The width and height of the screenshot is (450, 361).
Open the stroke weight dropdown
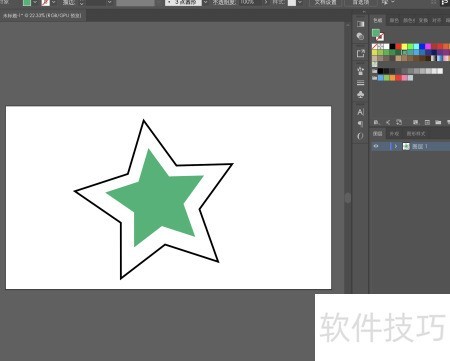pos(109,3)
